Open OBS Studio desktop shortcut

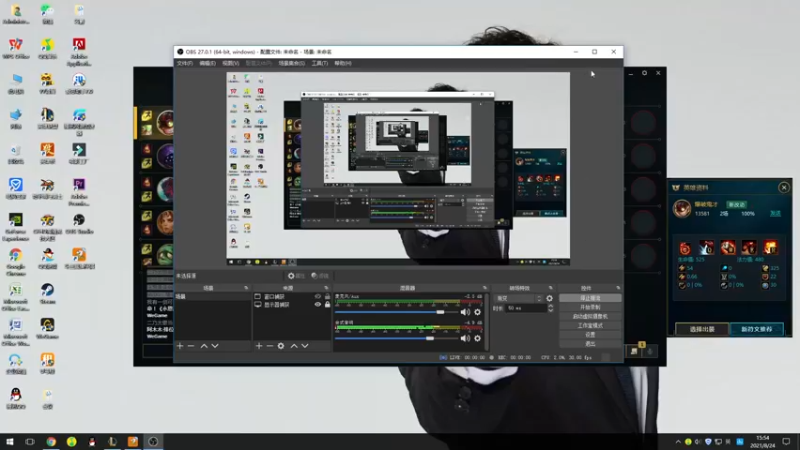coord(79,224)
